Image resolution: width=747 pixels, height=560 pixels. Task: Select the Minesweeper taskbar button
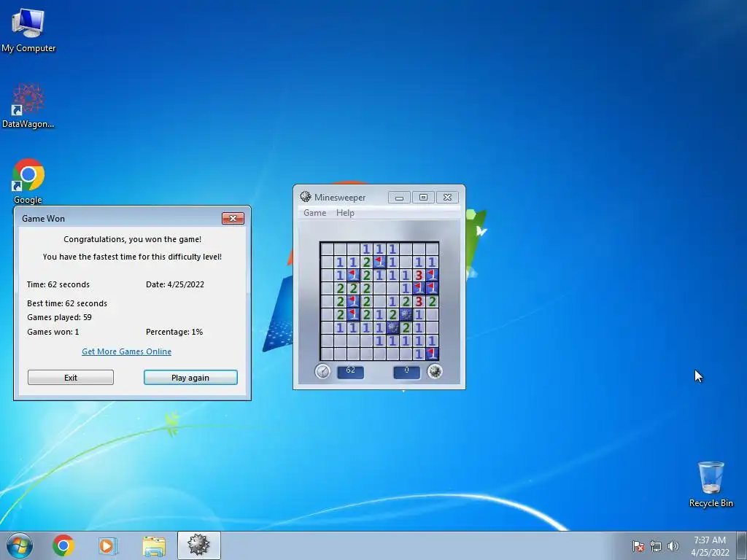click(198, 545)
